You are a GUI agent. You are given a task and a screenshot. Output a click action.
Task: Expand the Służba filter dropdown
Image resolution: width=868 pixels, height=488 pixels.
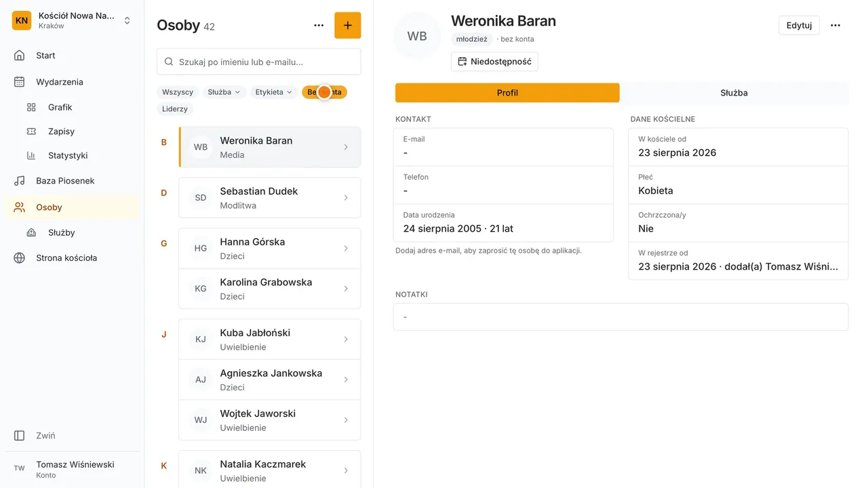tap(224, 92)
